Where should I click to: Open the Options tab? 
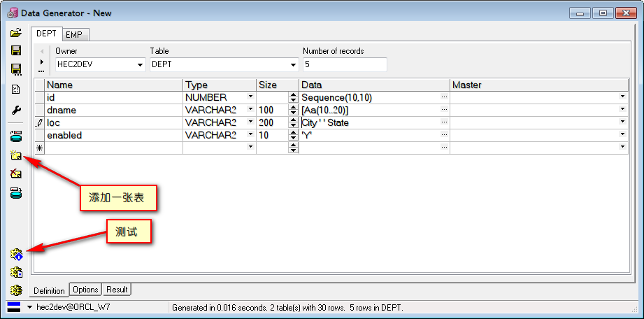point(85,290)
